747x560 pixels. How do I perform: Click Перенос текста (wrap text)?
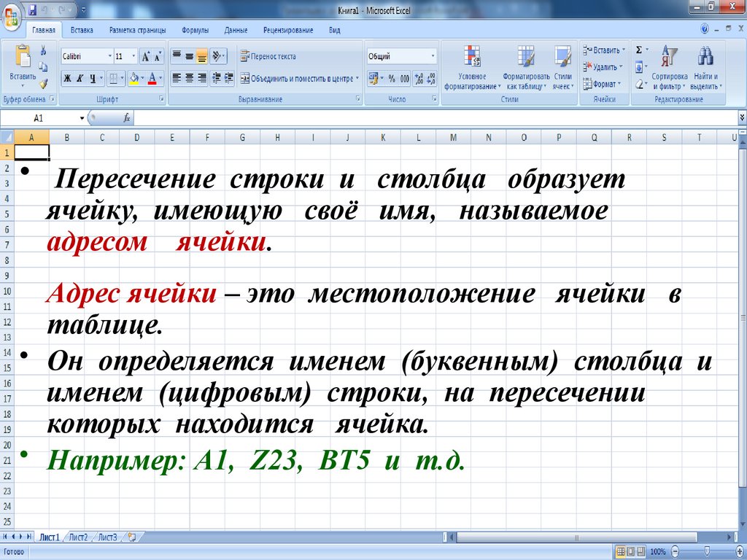click(268, 56)
